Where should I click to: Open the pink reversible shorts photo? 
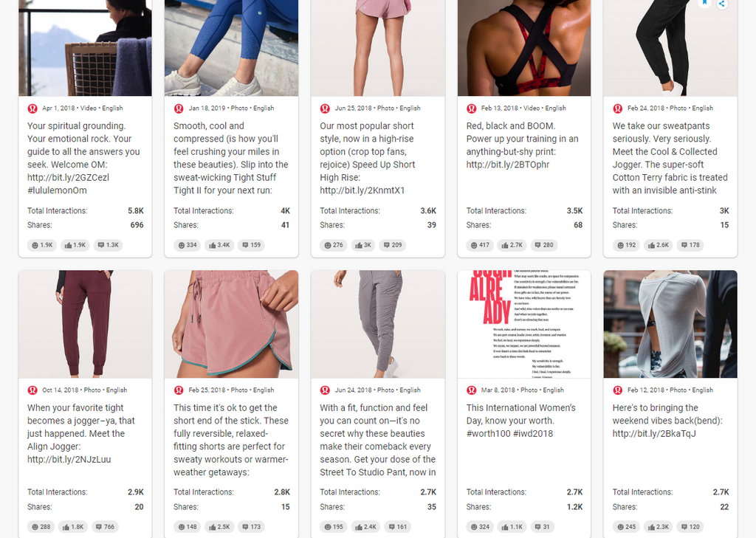point(231,324)
